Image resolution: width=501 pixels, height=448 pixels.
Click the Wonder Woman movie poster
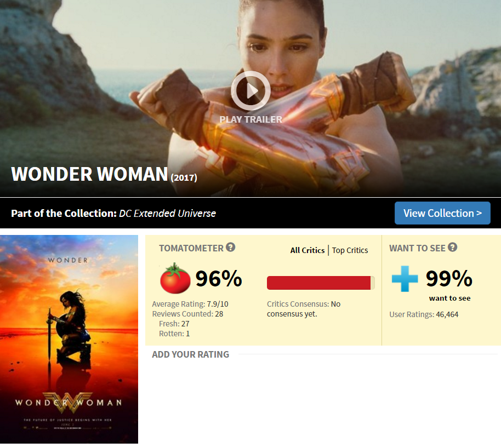click(x=69, y=339)
